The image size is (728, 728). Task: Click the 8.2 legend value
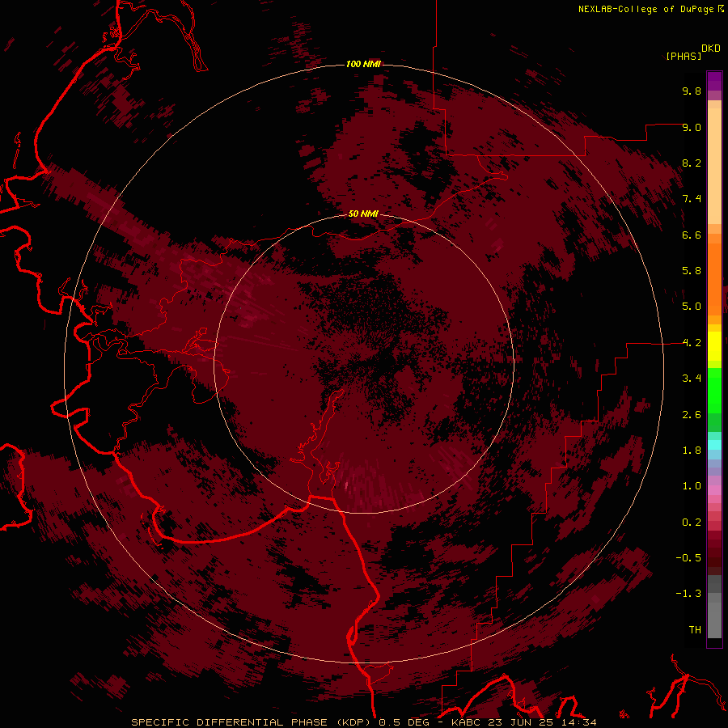pyautogui.click(x=692, y=163)
